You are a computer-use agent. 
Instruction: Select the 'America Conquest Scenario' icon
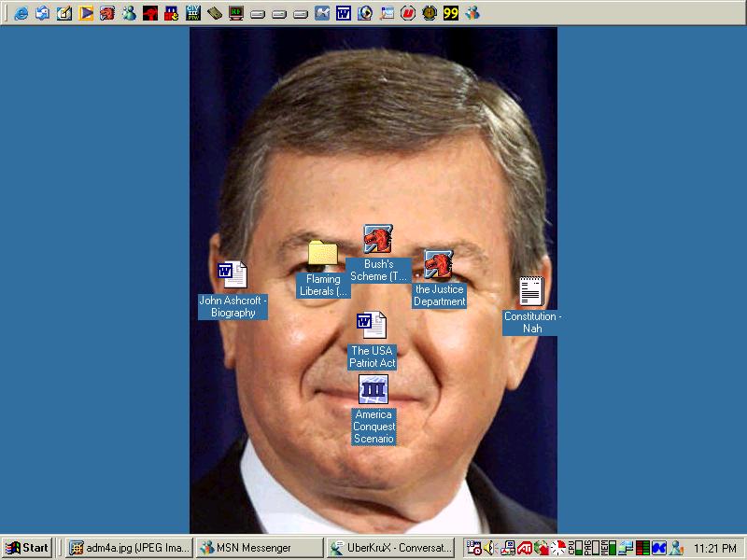(x=373, y=389)
